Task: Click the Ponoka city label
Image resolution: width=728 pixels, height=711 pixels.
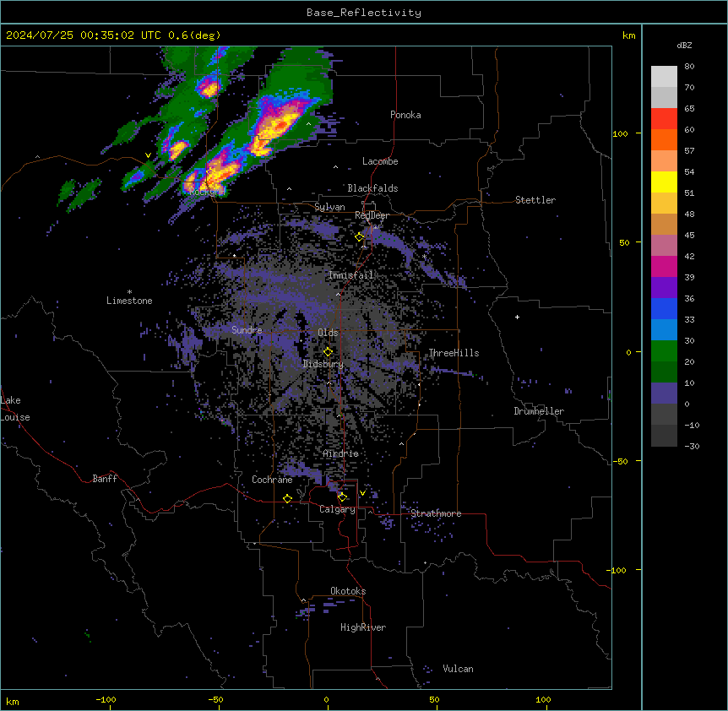Action: click(x=405, y=115)
